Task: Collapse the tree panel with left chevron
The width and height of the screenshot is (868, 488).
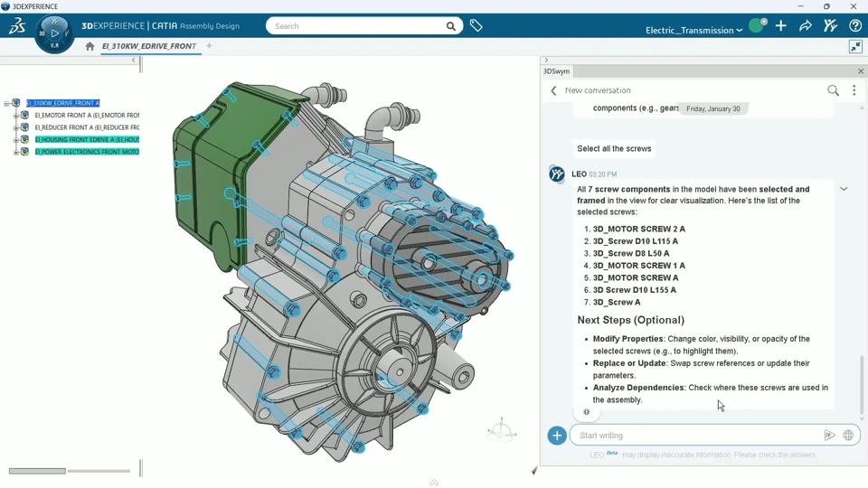Action: pyautogui.click(x=134, y=61)
